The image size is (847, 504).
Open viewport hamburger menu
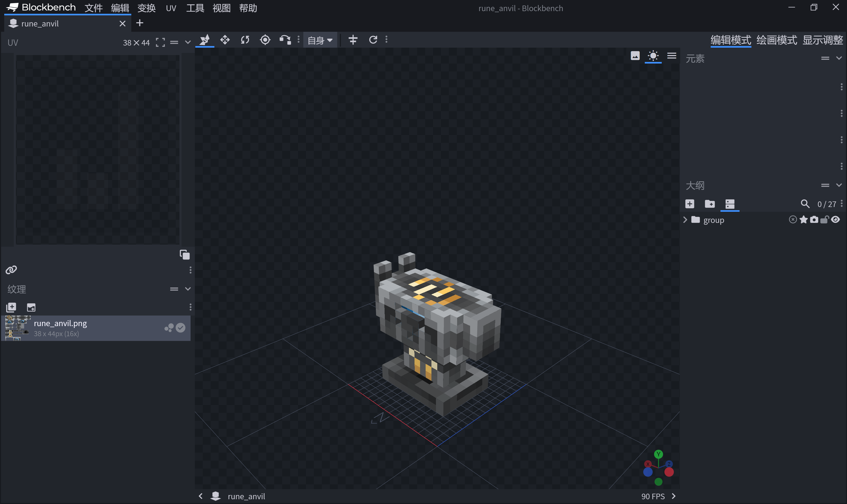pos(672,56)
